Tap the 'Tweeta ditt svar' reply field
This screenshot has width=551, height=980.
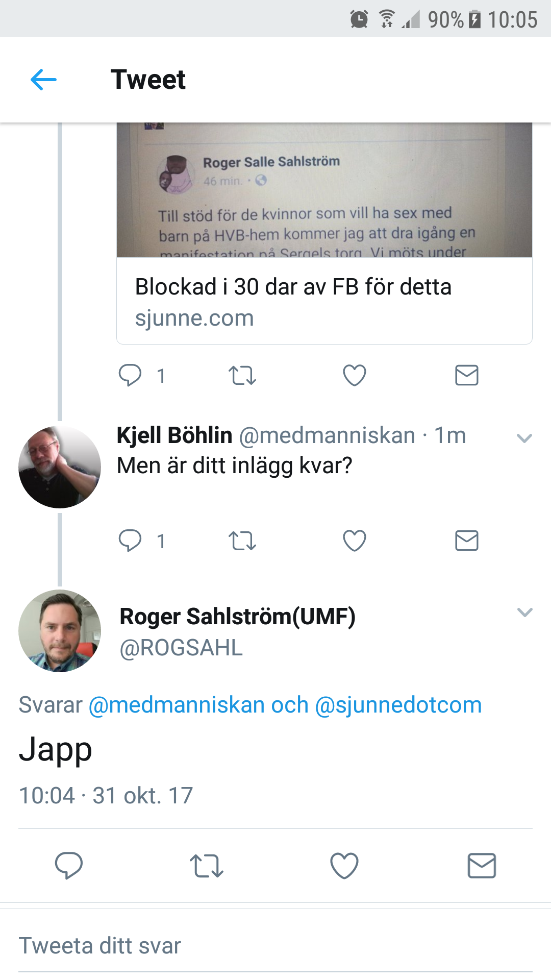(x=275, y=946)
